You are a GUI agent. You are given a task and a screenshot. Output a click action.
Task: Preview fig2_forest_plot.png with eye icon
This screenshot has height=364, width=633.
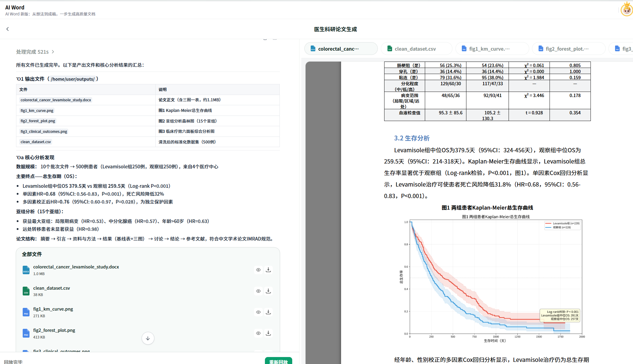[x=258, y=333]
